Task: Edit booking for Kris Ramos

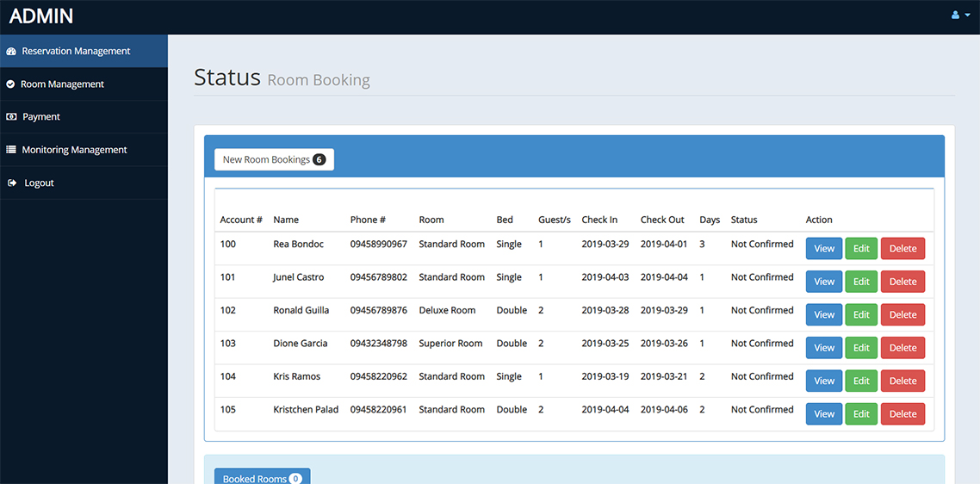Action: click(x=861, y=381)
